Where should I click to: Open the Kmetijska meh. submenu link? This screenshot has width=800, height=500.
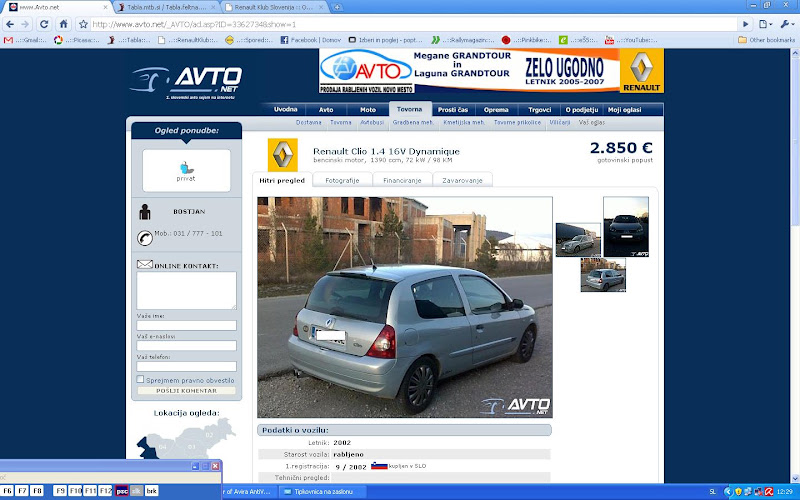464,122
